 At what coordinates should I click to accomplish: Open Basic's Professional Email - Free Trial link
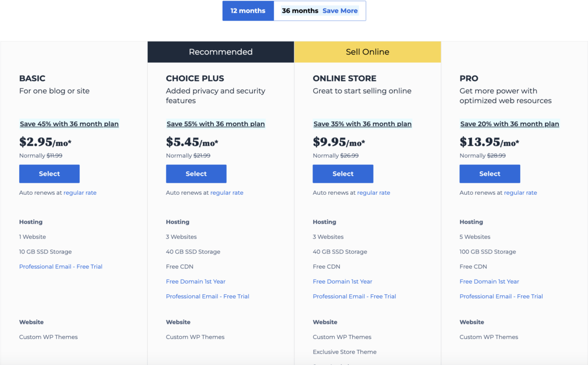pyautogui.click(x=61, y=267)
